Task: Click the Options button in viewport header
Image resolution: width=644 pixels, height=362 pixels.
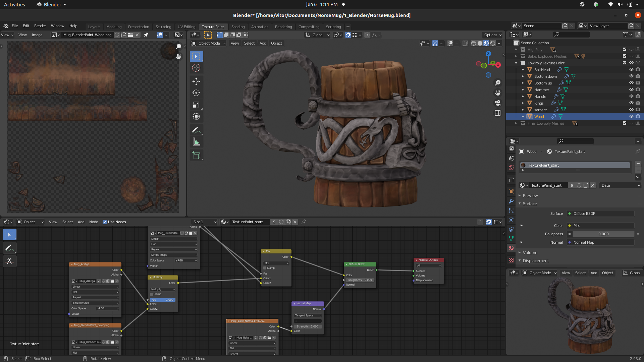Action: point(492,35)
